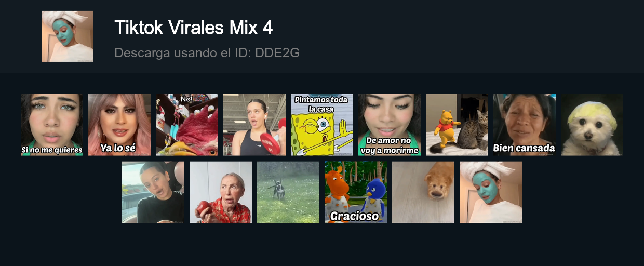
Task: Open the 'Gracioso' Backyardigans sticker
Action: [356, 192]
